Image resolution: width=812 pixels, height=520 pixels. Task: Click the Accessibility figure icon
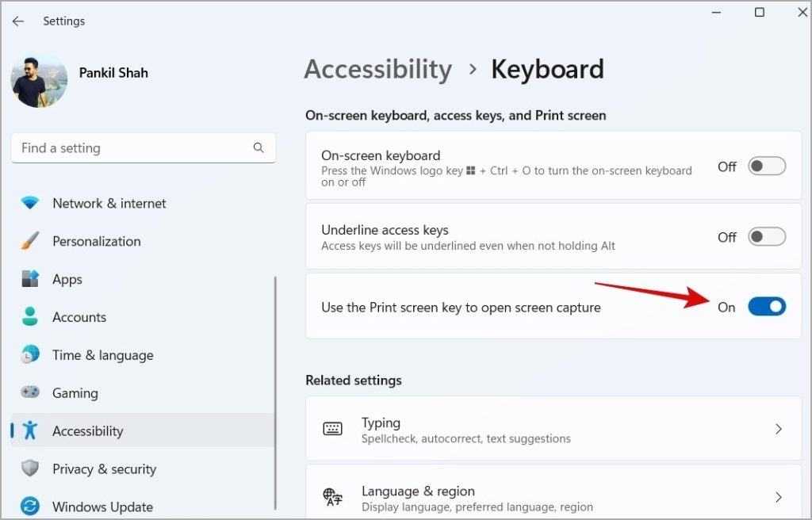[x=30, y=430]
